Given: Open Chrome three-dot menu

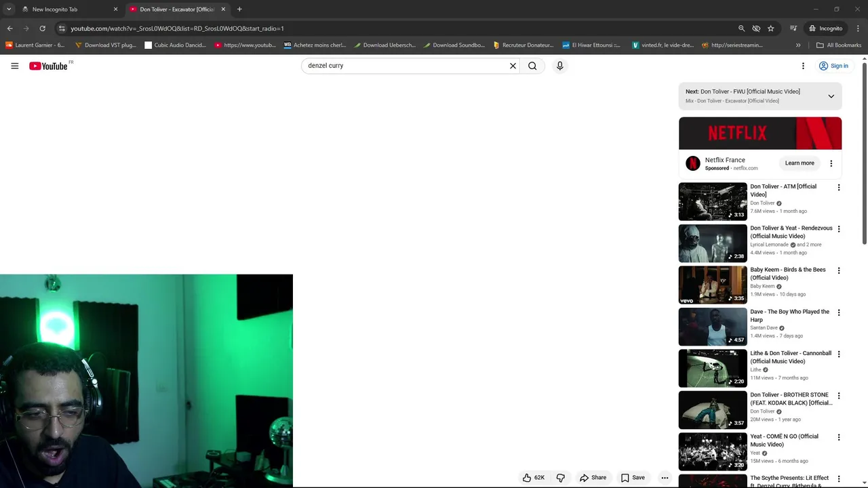Looking at the screenshot, I should (858, 28).
